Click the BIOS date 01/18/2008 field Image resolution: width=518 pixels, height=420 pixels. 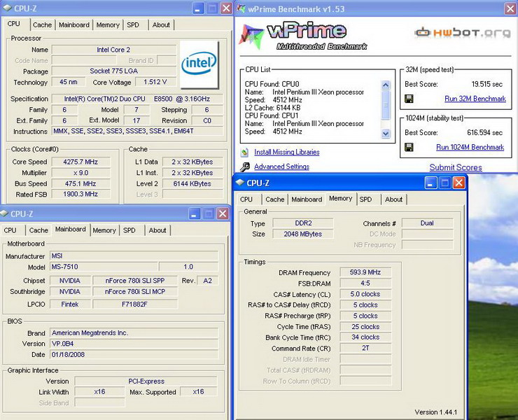tap(134, 355)
